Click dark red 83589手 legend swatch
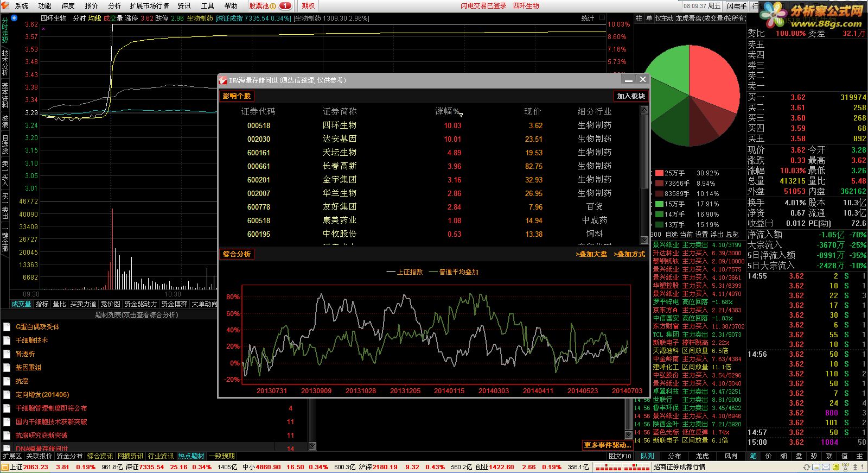This screenshot has width=868, height=473. click(x=659, y=194)
